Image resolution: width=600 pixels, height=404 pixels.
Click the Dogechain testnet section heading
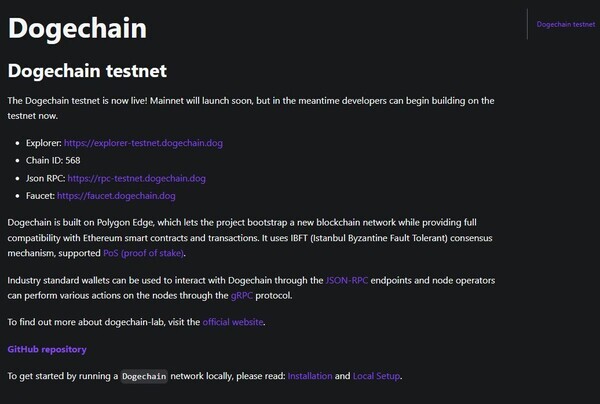click(x=87, y=71)
